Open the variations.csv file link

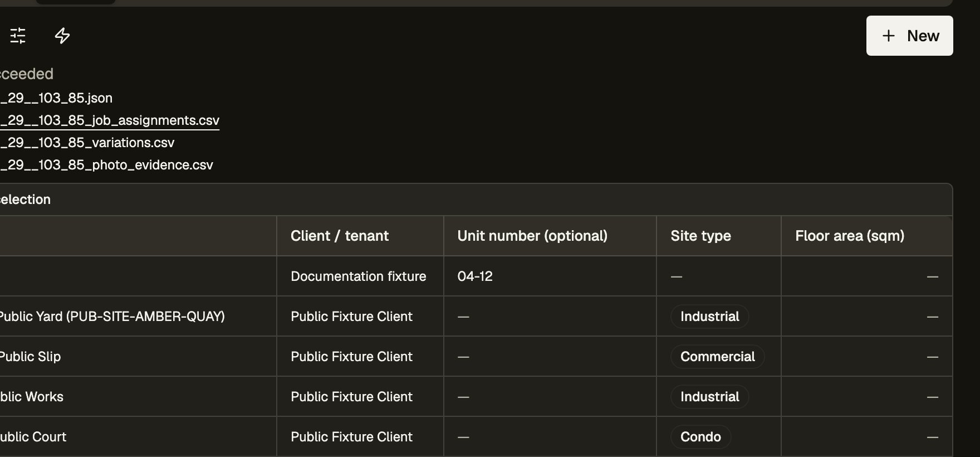[87, 143]
